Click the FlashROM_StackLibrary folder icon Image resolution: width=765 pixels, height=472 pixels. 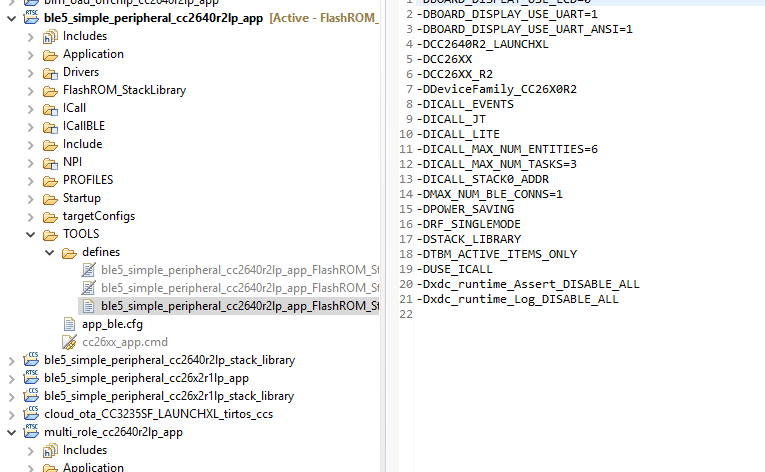pyautogui.click(x=50, y=91)
